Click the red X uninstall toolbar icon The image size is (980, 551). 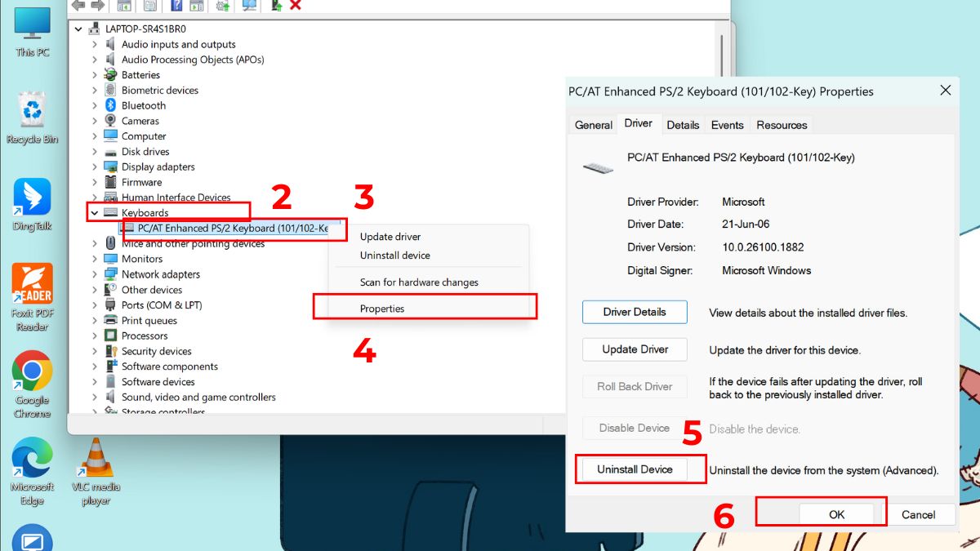296,5
